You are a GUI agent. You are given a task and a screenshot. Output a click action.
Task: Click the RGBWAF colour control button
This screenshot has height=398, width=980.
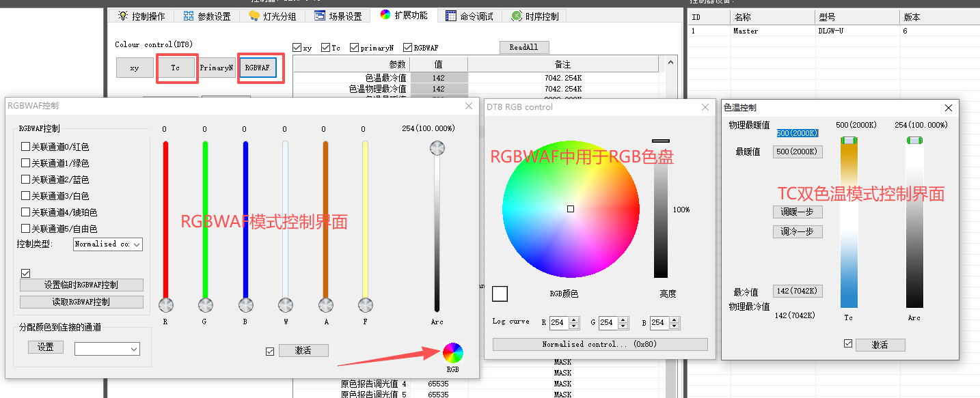click(x=258, y=68)
